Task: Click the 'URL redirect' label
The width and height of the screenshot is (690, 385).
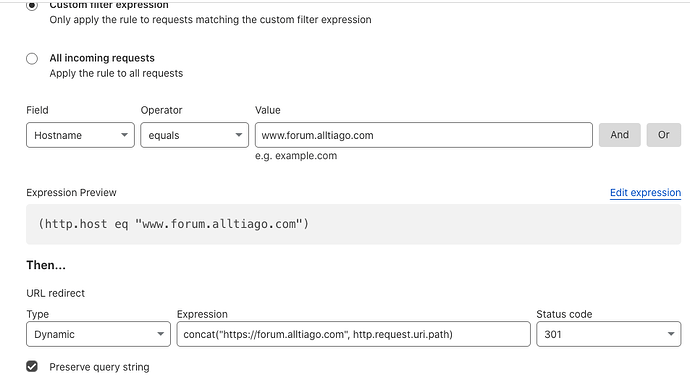Action: click(x=55, y=293)
